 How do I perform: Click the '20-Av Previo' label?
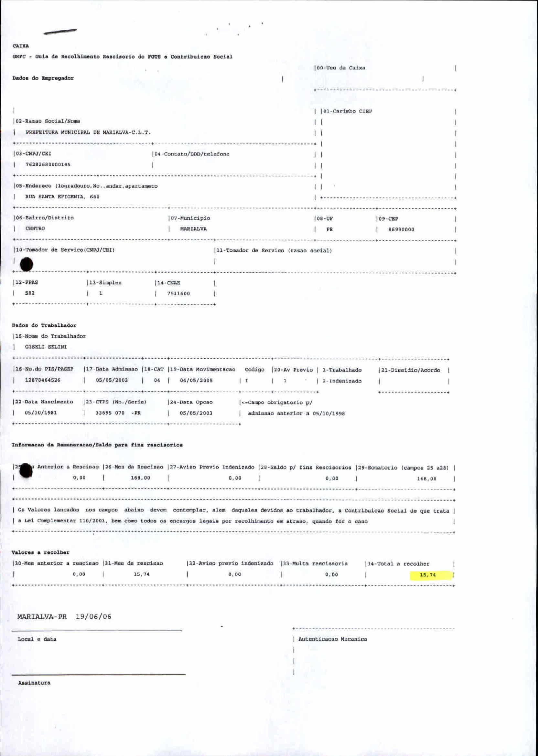(293, 370)
